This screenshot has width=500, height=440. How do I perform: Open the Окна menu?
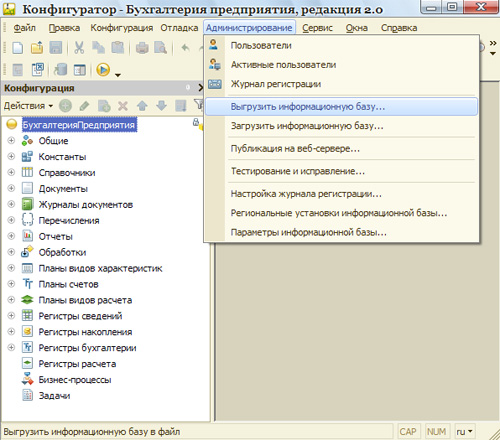pyautogui.click(x=356, y=28)
